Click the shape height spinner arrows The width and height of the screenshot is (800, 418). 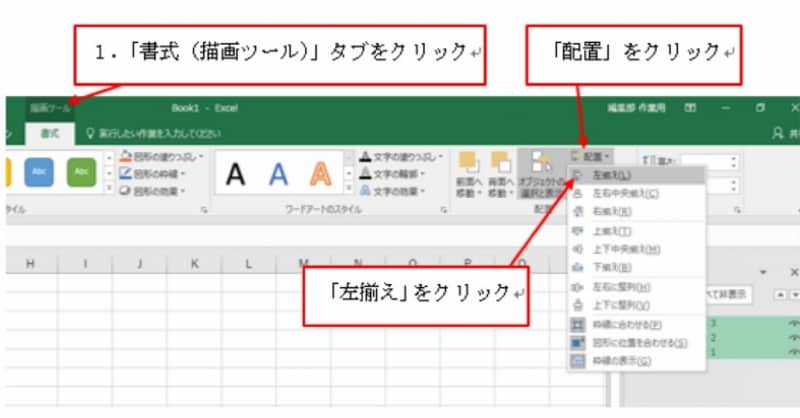734,162
